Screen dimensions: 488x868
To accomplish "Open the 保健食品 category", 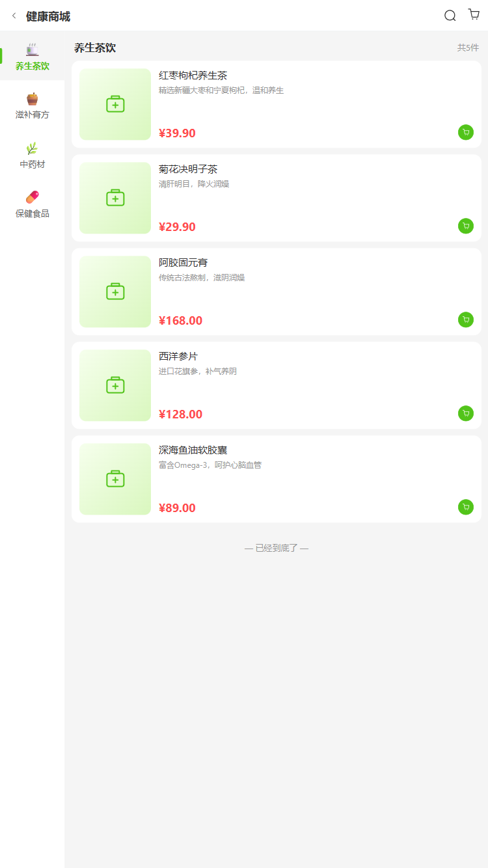I will [x=33, y=204].
